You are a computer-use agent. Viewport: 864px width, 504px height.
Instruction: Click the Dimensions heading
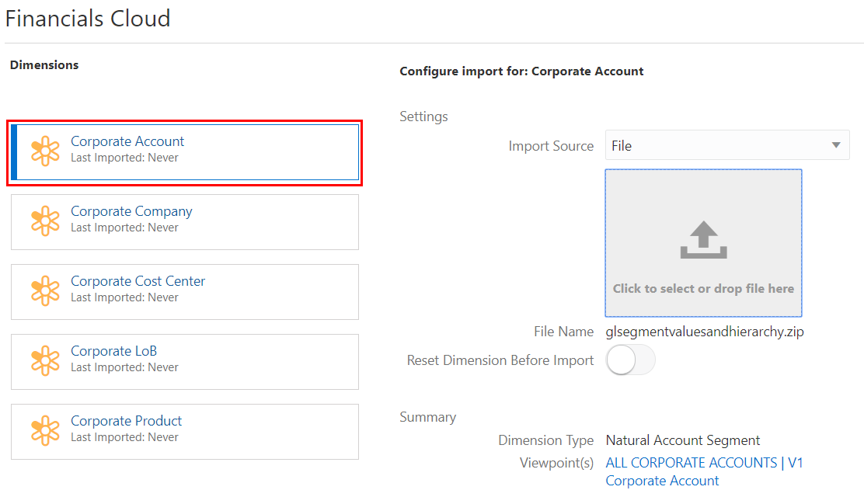point(44,65)
